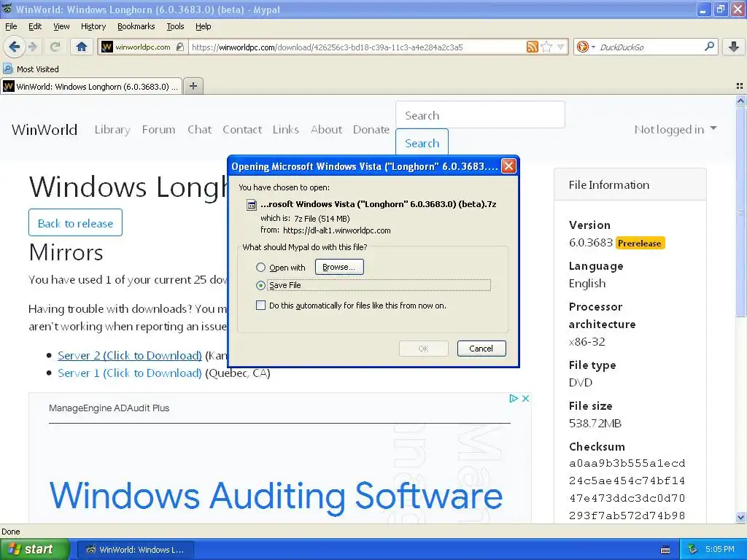Open the View menu
The image size is (747, 560).
pos(61,26)
